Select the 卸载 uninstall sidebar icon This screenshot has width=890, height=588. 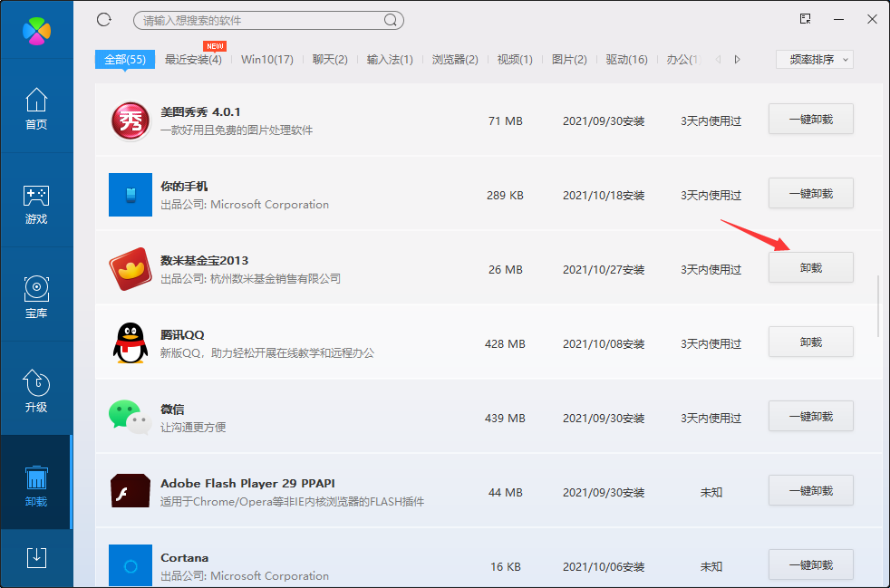tap(36, 485)
